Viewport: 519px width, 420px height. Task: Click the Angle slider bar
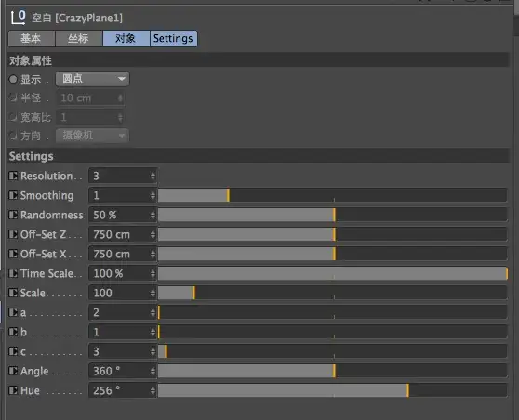[x=333, y=371]
